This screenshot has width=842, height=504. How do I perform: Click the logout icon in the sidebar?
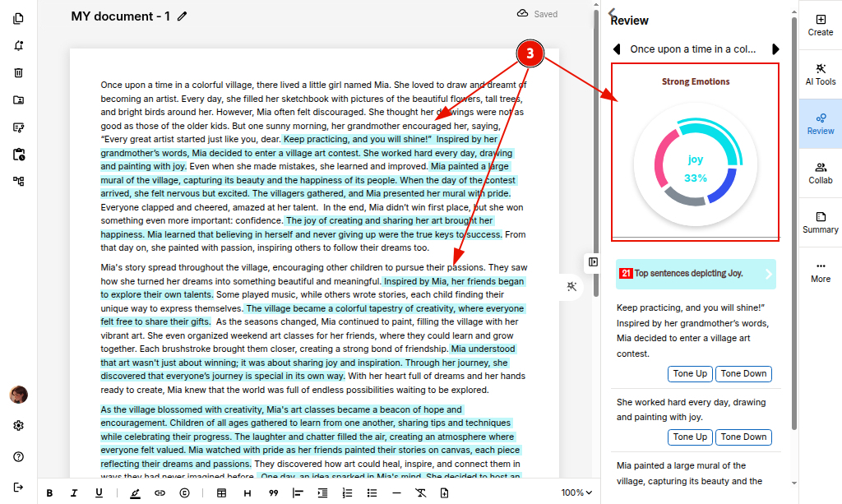click(18, 487)
